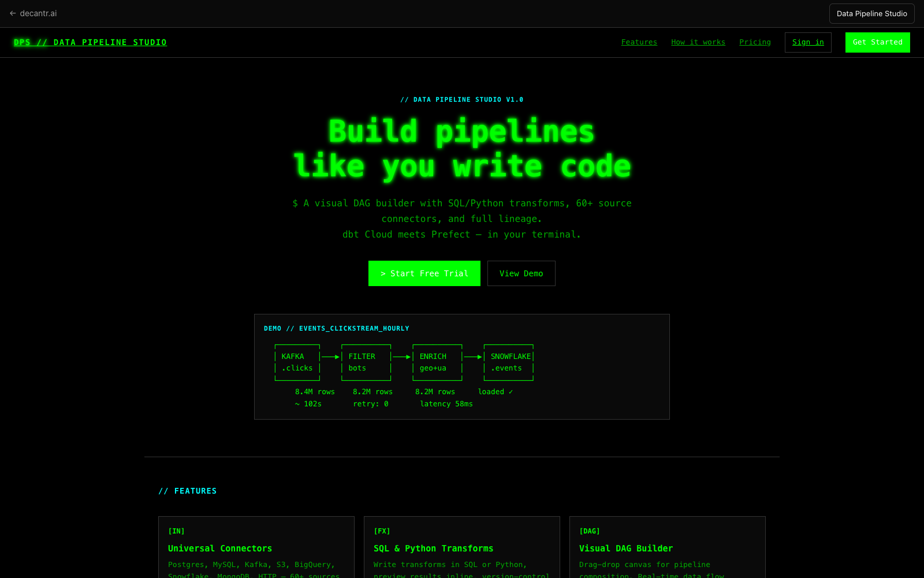Click the 'dbt Cloud meets Prefect' subtitle line
The image size is (924, 578).
(462, 234)
